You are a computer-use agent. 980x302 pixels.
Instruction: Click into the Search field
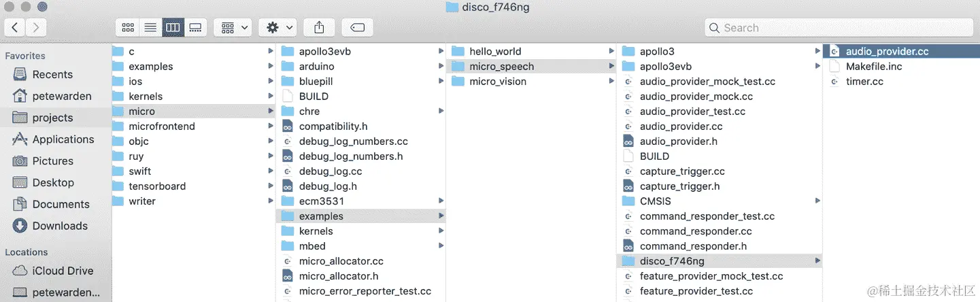pos(839,28)
